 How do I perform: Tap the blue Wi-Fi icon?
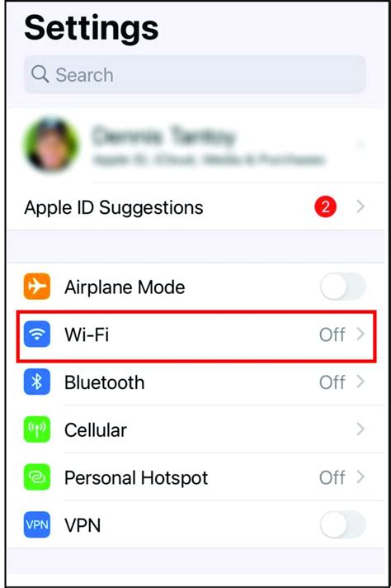[36, 334]
